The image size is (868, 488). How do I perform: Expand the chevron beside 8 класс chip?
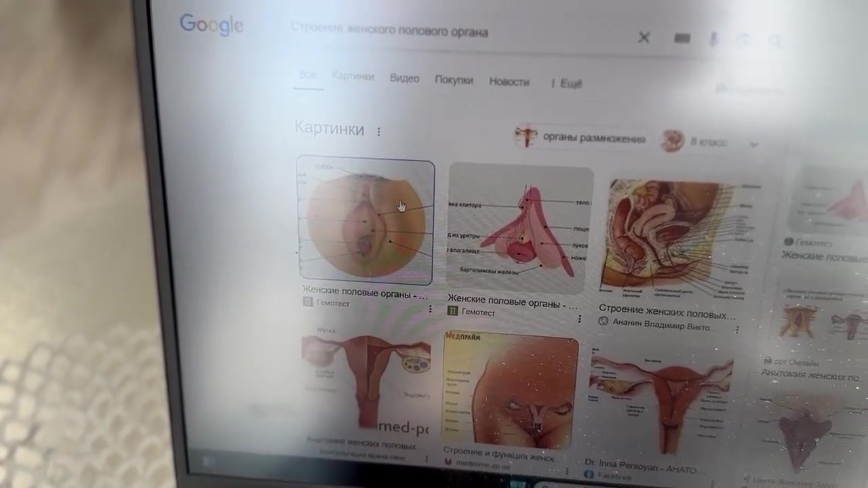click(753, 144)
